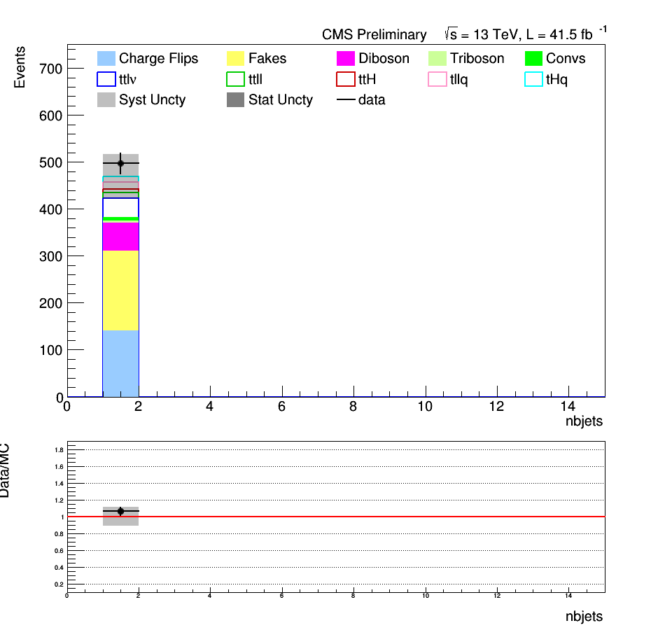Click the ratio plot 'nbjets' axis title
This screenshot has height=630, width=672.
584,616
